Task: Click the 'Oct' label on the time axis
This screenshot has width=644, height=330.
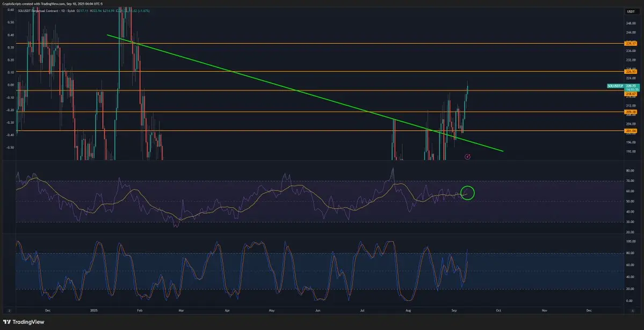Action: [498, 311]
